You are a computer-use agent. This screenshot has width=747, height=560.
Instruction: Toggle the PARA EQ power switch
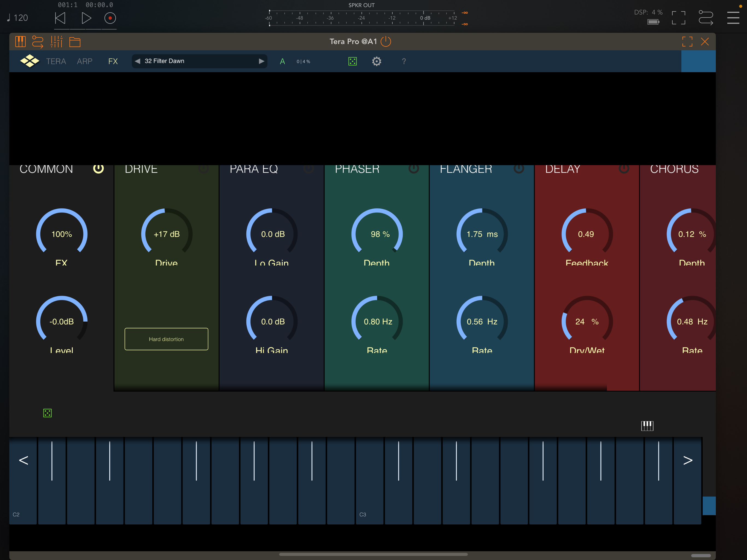pos(309,168)
